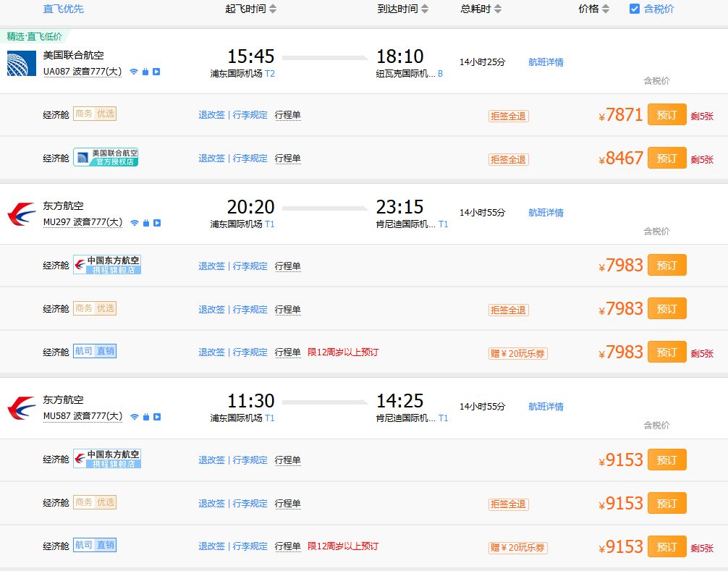Open 行程单 for MU297 商务优选 fare
This screenshot has height=571, width=728.
[x=288, y=309]
